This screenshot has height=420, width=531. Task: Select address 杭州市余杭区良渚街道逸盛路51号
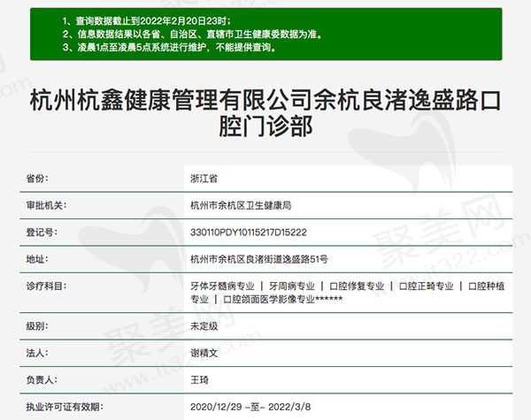point(259,259)
